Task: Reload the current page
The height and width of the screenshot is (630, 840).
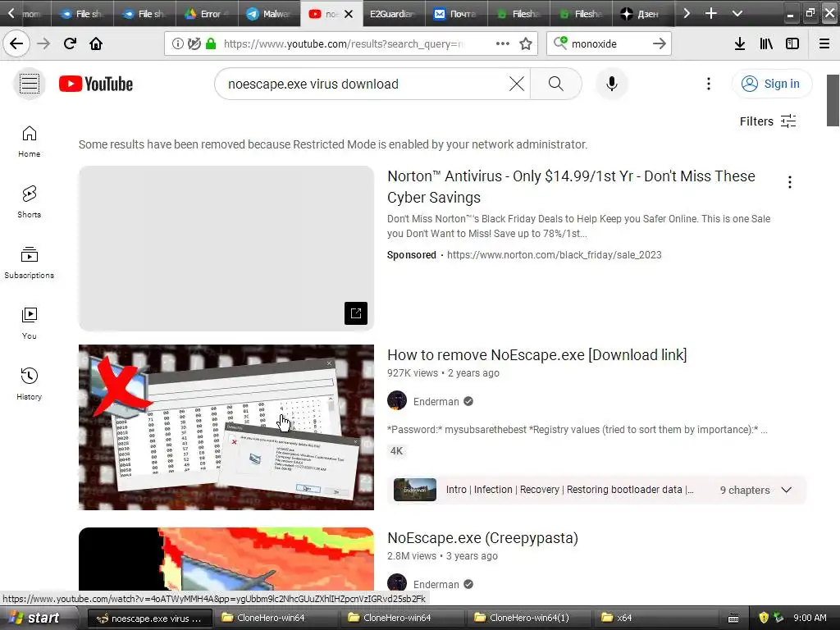Action: pyautogui.click(x=70, y=43)
